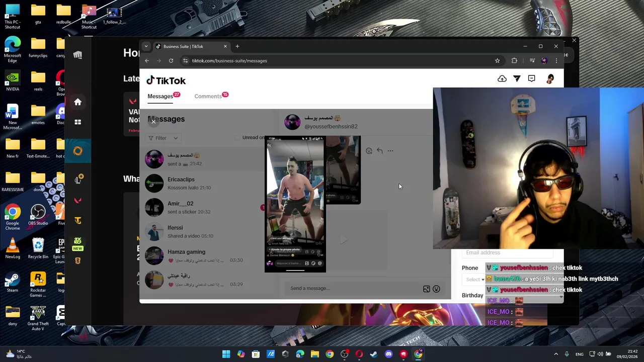Click the enlarged photo preview
Screen dimensions: 644x362
coord(295,205)
